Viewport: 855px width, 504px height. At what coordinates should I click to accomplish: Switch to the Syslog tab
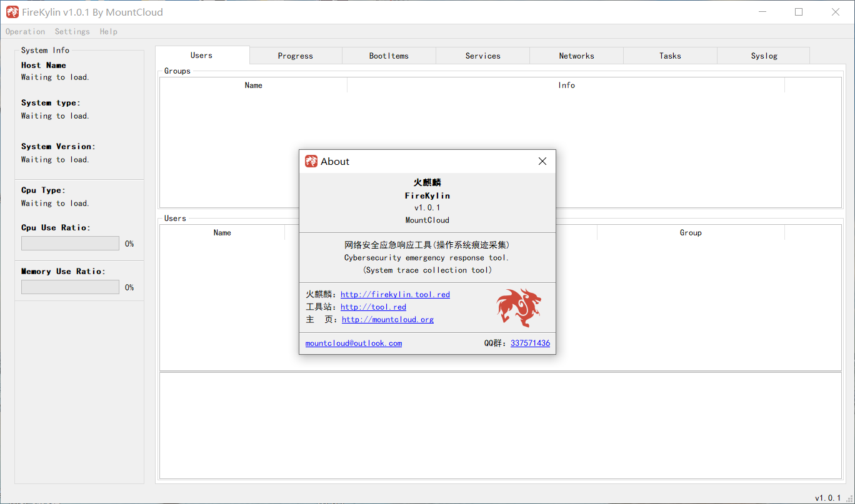764,56
